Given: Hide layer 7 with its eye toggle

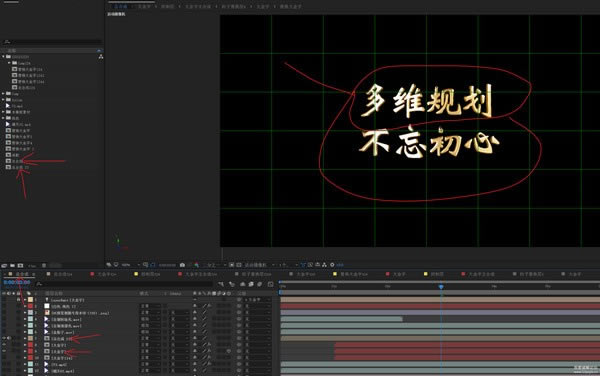Looking at the screenshot, I should 5,339.
